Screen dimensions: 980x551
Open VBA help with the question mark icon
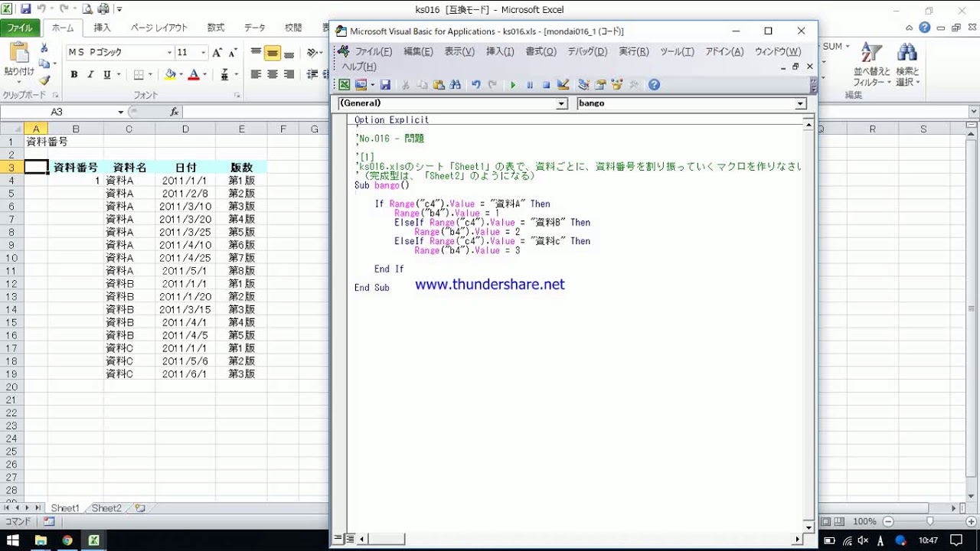click(x=654, y=85)
